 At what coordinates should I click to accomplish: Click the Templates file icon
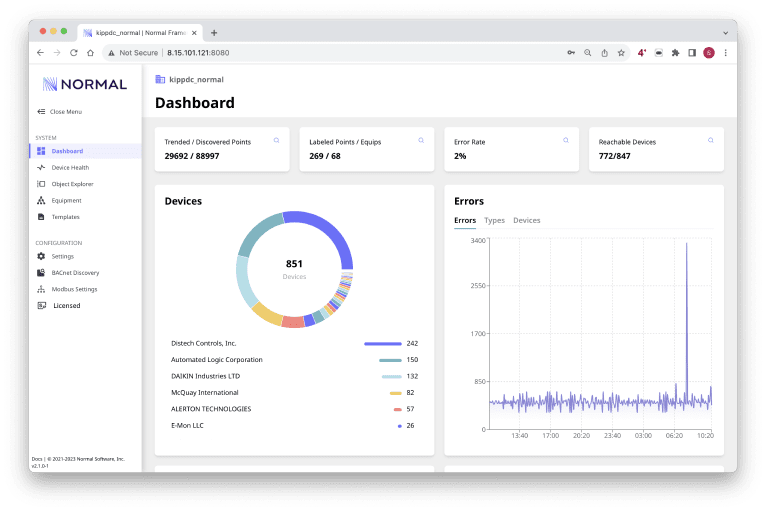click(x=41, y=217)
